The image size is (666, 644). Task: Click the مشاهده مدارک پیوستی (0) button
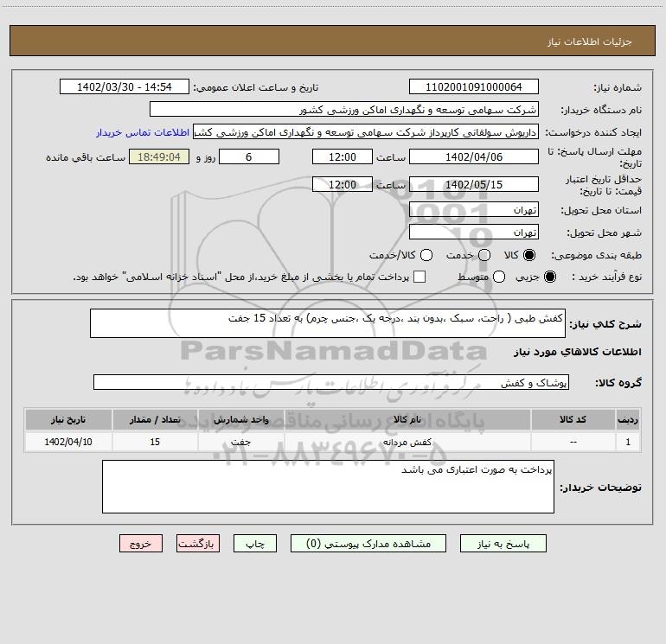[x=368, y=544]
